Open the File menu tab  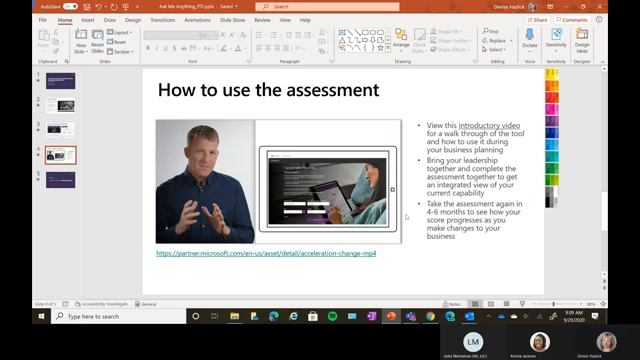point(42,20)
